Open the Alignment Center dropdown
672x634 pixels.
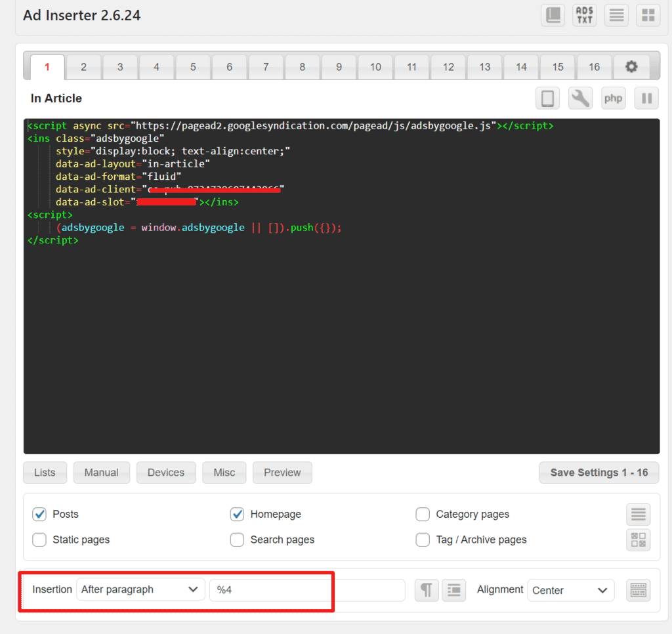[x=571, y=590]
